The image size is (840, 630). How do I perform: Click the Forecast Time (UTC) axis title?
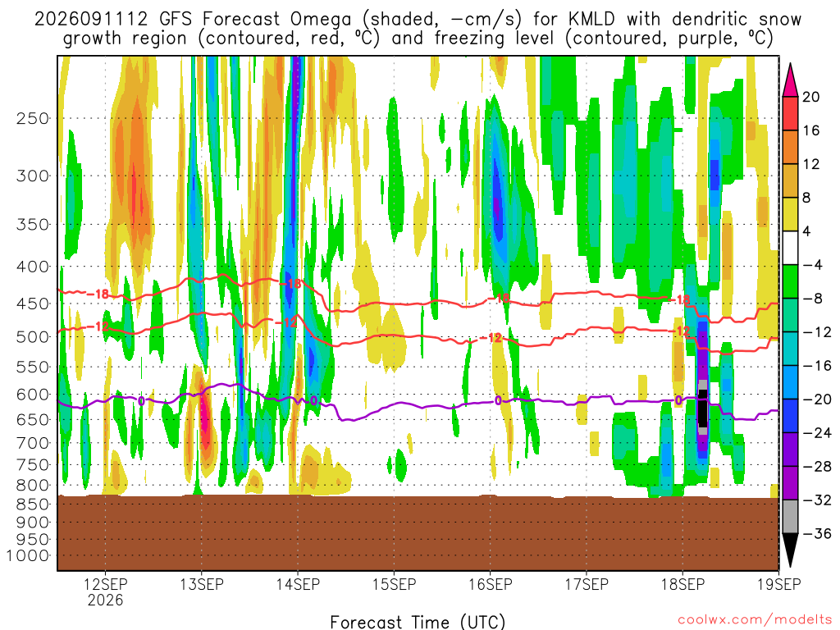tap(418, 622)
